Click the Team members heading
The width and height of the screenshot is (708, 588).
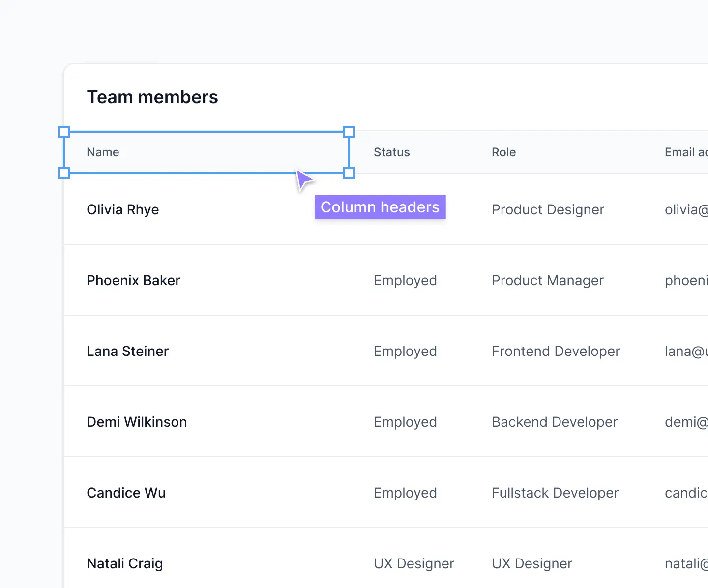click(x=152, y=97)
